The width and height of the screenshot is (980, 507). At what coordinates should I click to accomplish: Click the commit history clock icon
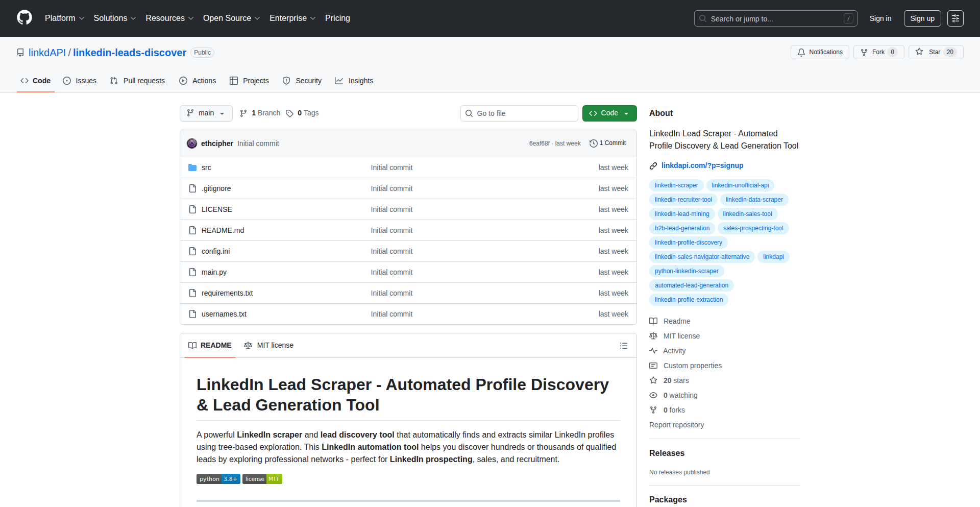point(593,143)
